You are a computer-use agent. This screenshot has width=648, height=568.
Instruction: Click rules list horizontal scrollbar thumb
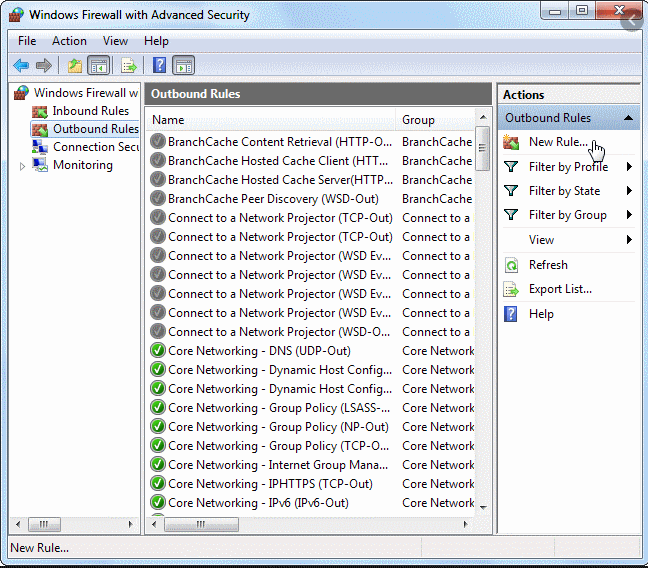pyautogui.click(x=201, y=525)
